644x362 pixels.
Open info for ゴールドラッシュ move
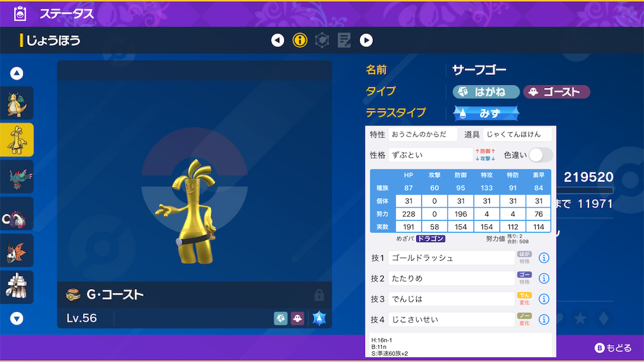(x=544, y=258)
